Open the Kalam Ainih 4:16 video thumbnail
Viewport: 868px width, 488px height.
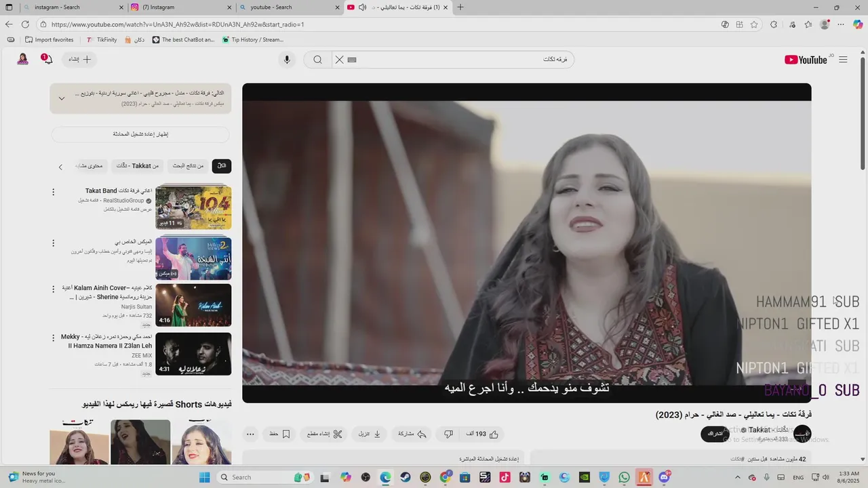[x=193, y=305]
